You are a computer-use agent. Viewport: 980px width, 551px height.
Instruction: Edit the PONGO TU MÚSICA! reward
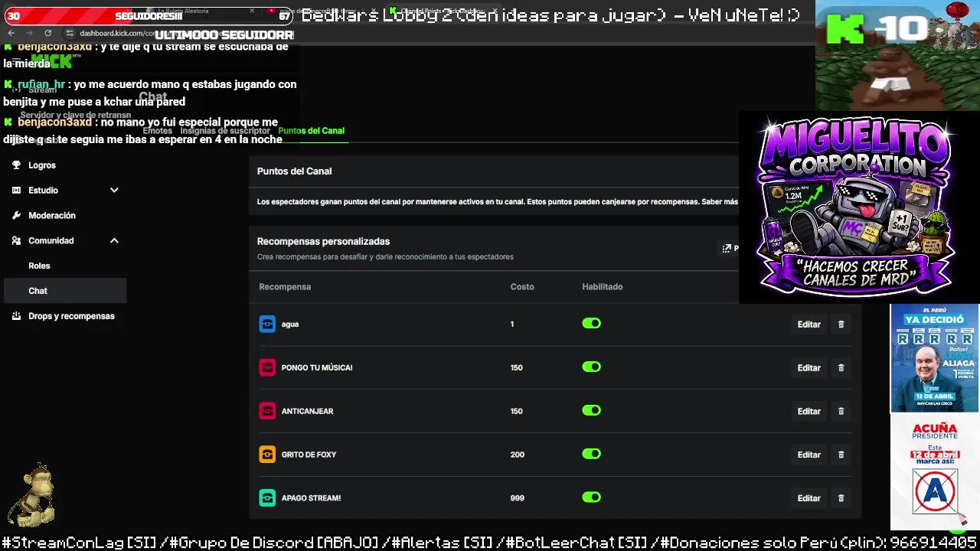(x=808, y=368)
